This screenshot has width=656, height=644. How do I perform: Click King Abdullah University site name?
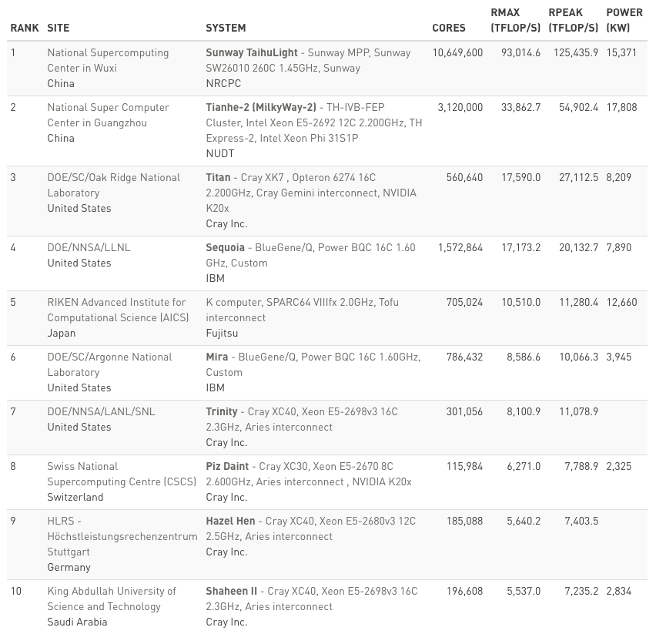[112, 599]
